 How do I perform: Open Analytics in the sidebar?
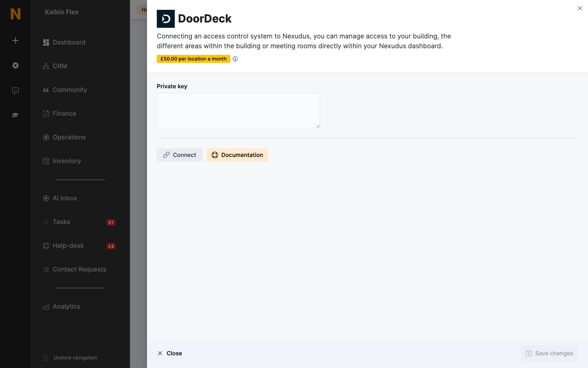(x=62, y=307)
